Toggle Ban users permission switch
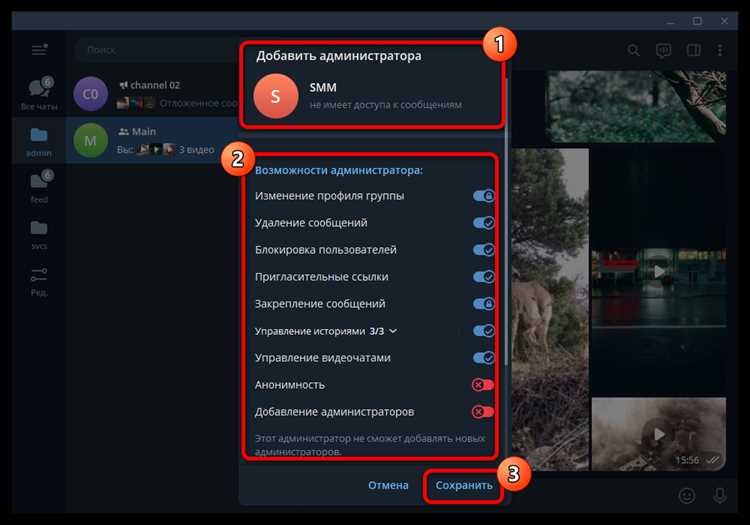Viewport: 750px width, 525px height. click(484, 250)
